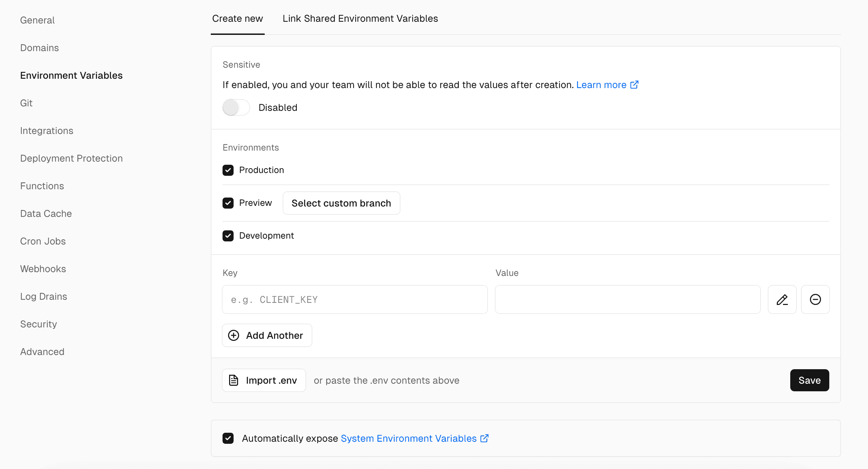868x469 pixels.
Task: Uncheck the Production environment checkbox
Action: tap(228, 170)
